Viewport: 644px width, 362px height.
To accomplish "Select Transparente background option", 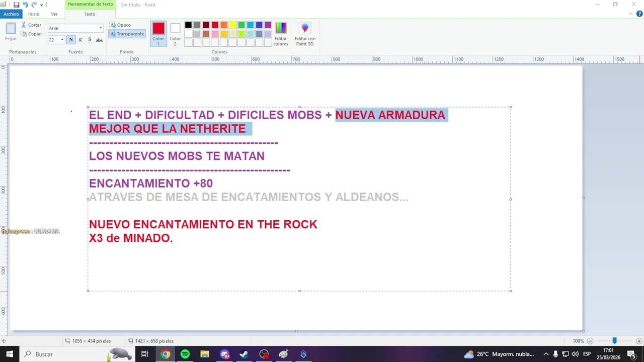I will pyautogui.click(x=127, y=34).
